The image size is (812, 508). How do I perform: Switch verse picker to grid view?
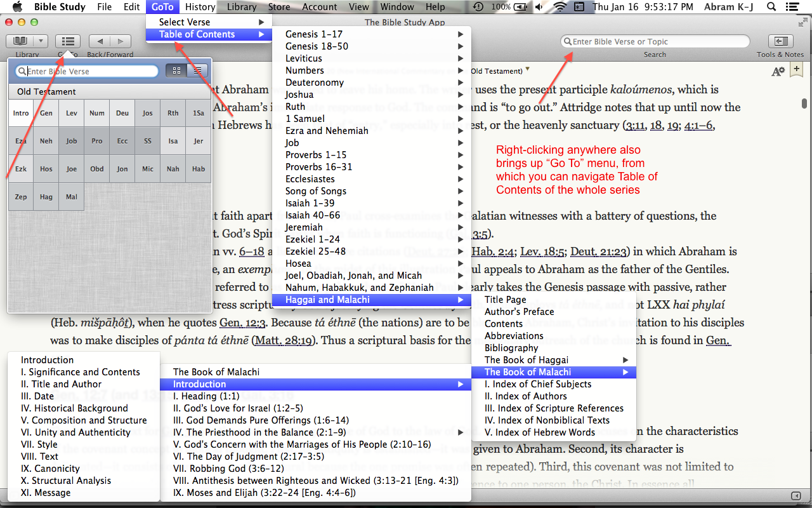pos(176,71)
